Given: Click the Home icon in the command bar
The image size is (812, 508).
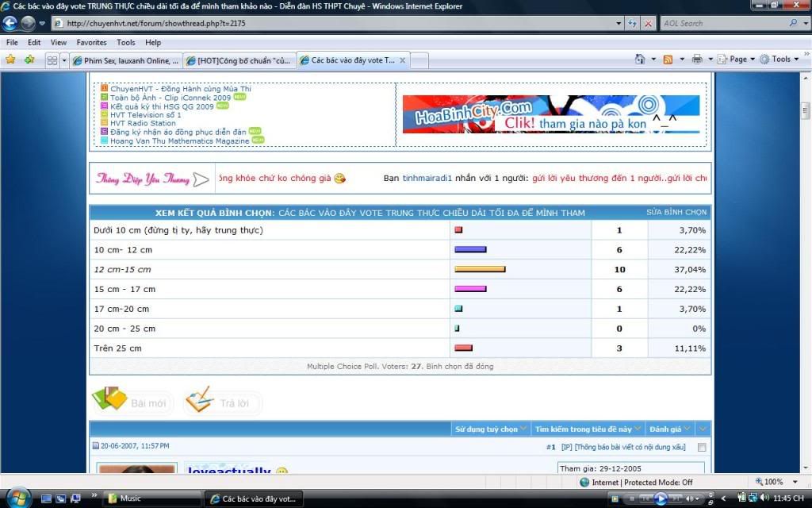Looking at the screenshot, I should 640,60.
